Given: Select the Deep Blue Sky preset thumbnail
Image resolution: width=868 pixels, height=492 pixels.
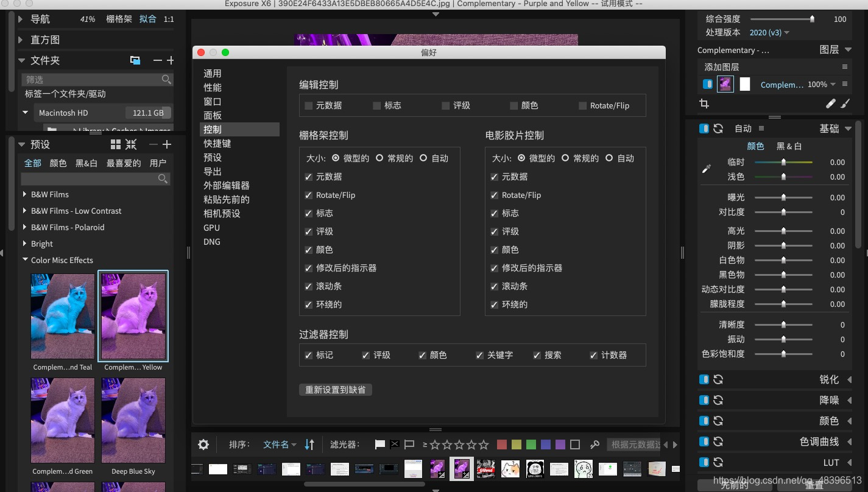Looking at the screenshot, I should 133,420.
